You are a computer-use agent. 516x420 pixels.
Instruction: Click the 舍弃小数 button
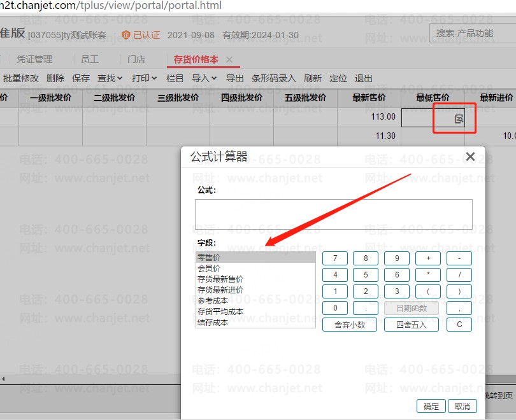point(350,325)
